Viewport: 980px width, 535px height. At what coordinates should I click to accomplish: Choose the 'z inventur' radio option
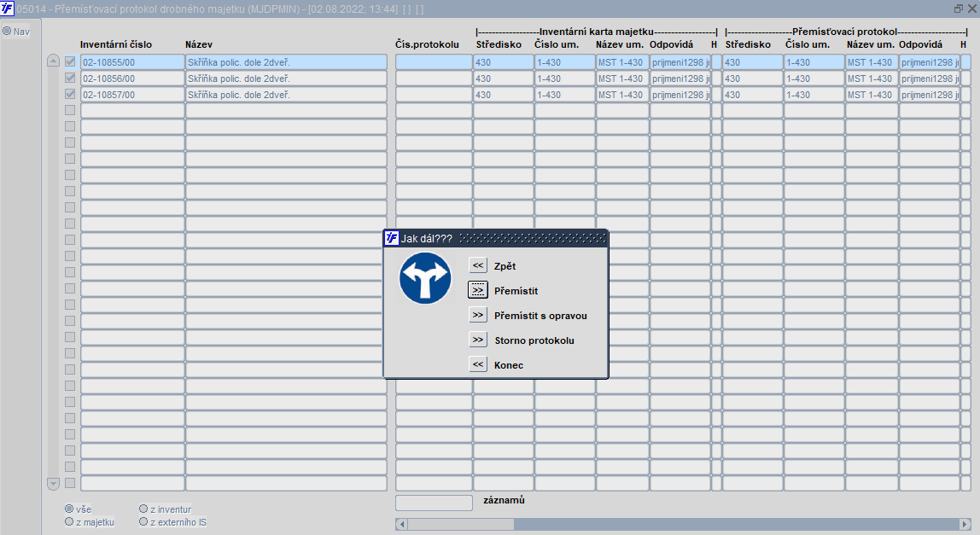(143, 509)
